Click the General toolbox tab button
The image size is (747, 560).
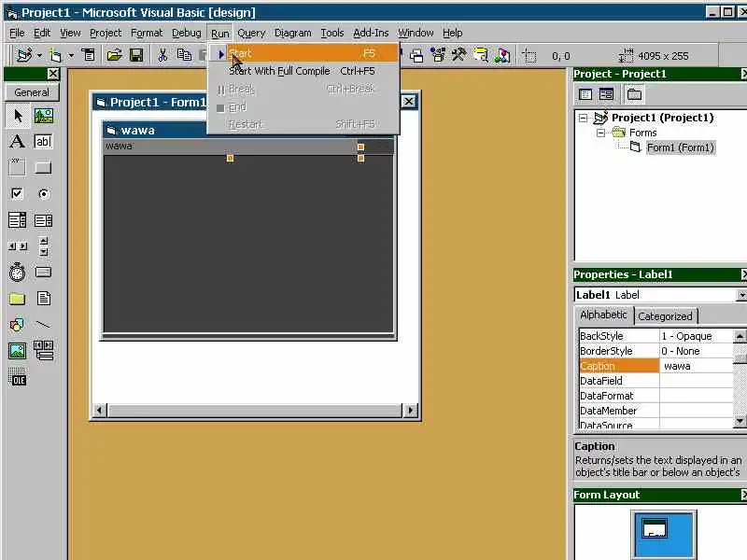point(32,92)
